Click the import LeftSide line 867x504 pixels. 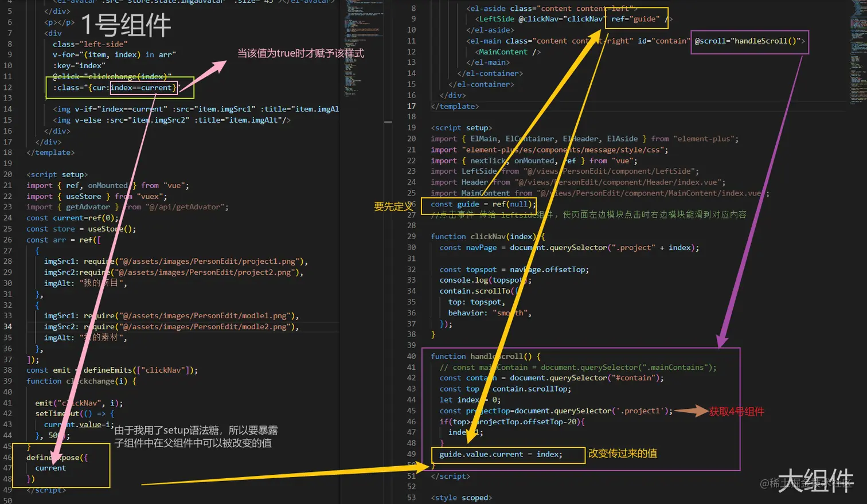tap(565, 171)
